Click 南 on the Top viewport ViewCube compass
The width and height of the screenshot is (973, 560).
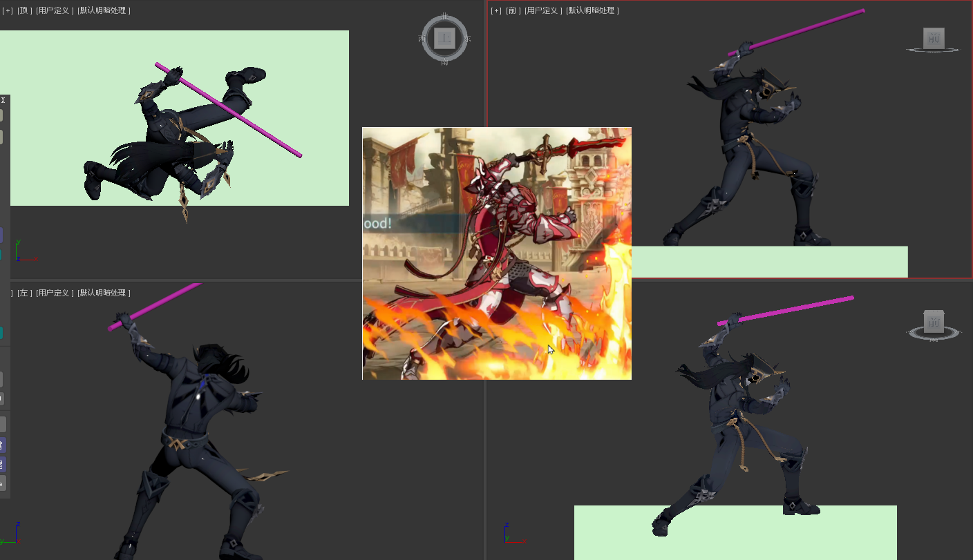click(444, 62)
